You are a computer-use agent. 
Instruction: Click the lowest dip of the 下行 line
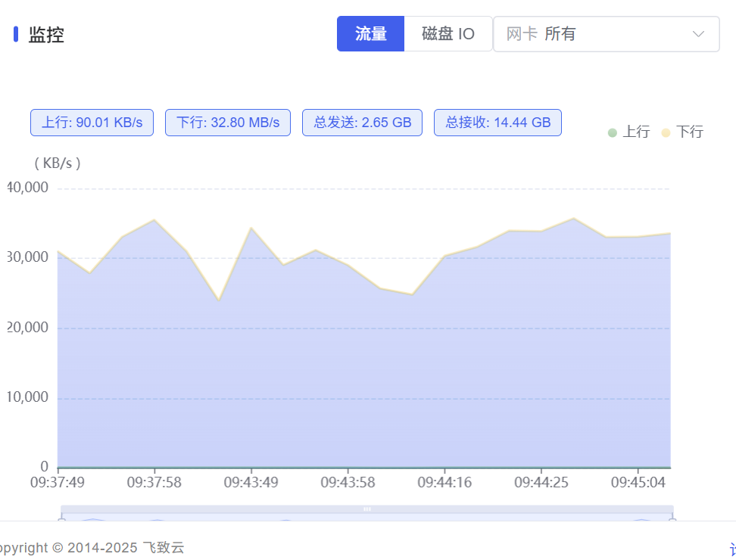[219, 300]
